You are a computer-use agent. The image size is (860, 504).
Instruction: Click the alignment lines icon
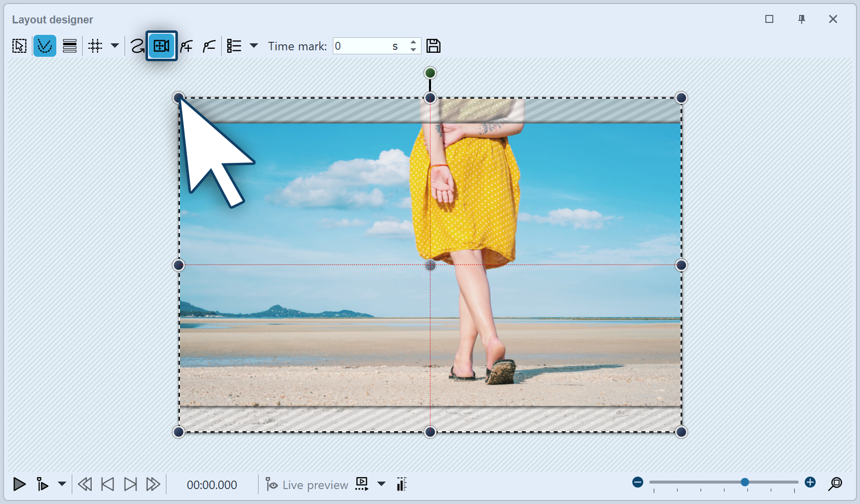coord(69,46)
